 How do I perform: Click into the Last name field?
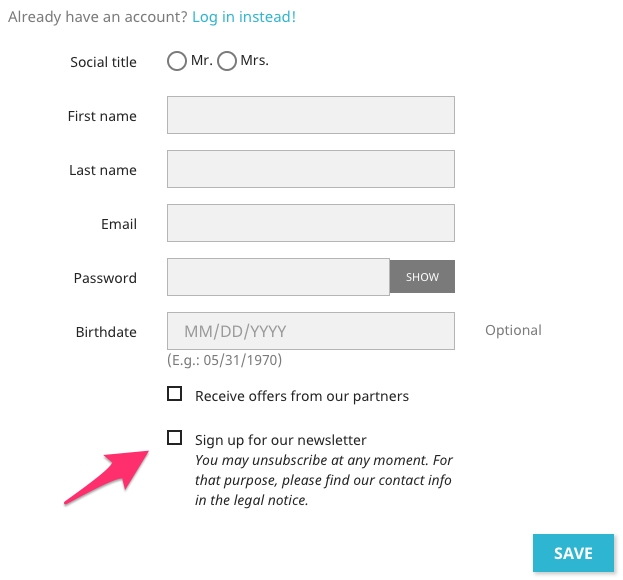pyautogui.click(x=311, y=169)
